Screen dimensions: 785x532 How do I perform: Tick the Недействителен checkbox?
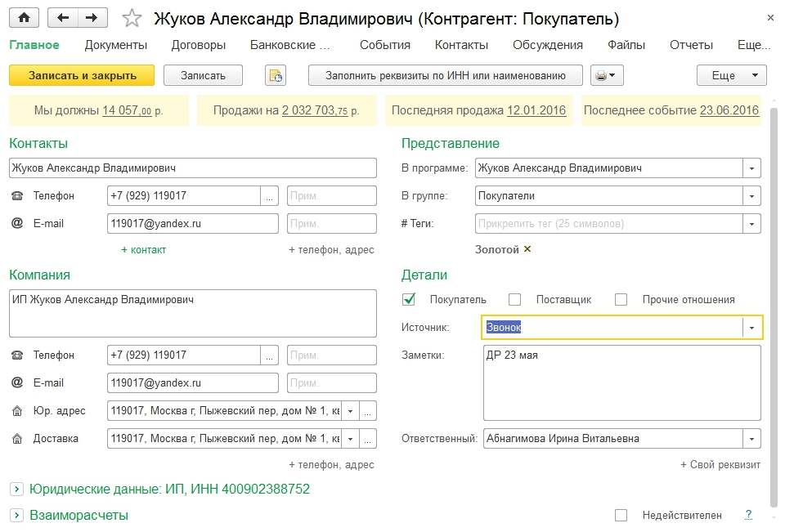[x=621, y=515]
